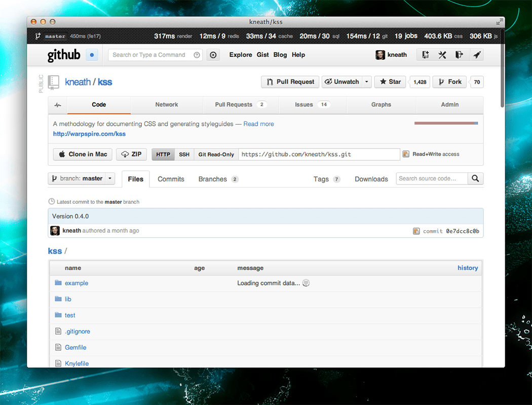Screen dimensions: 532x405
Task: Open the branch: master dropdown
Action: (x=82, y=178)
